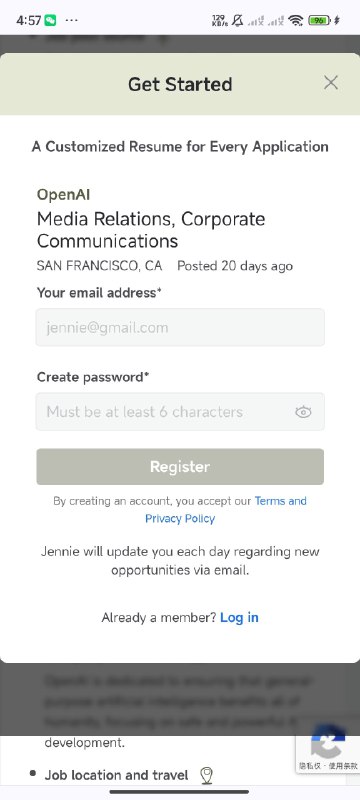
Task: Tap the WeChat notification icon in status bar
Action: (50, 20)
